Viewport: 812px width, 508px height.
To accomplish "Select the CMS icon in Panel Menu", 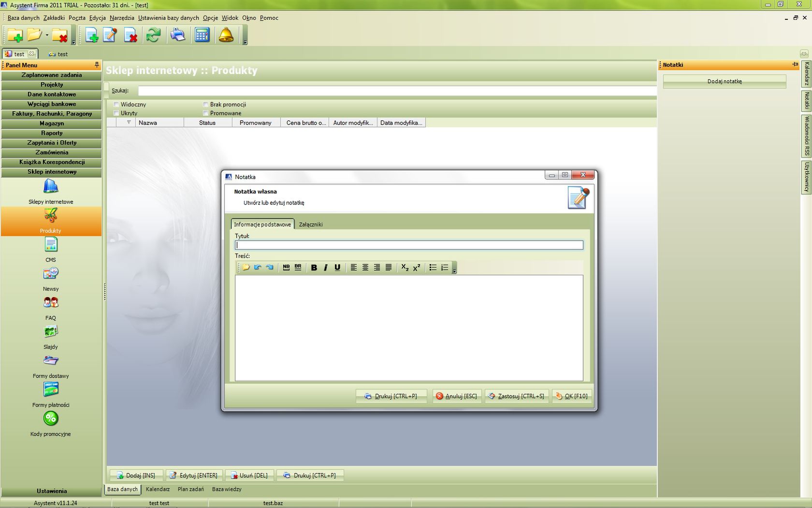I will [51, 250].
